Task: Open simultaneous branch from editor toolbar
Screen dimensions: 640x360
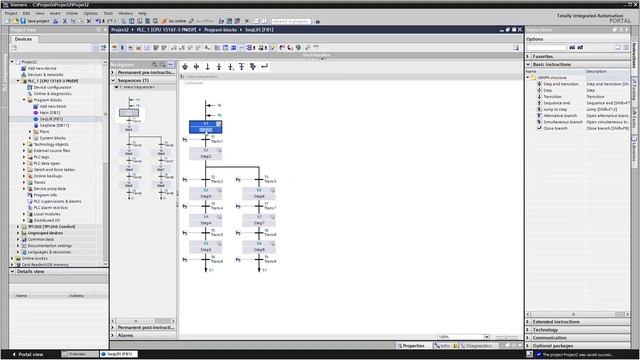Action: (253, 67)
